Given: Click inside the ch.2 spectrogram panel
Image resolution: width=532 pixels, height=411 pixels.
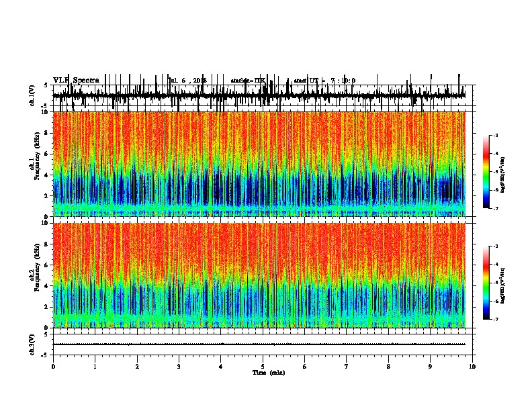Looking at the screenshot, I should (259, 275).
